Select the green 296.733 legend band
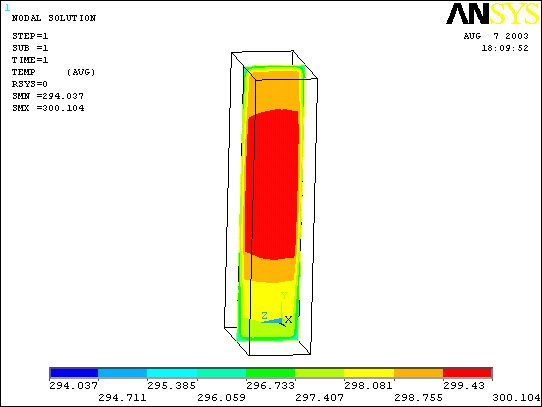 pyautogui.click(x=270, y=373)
